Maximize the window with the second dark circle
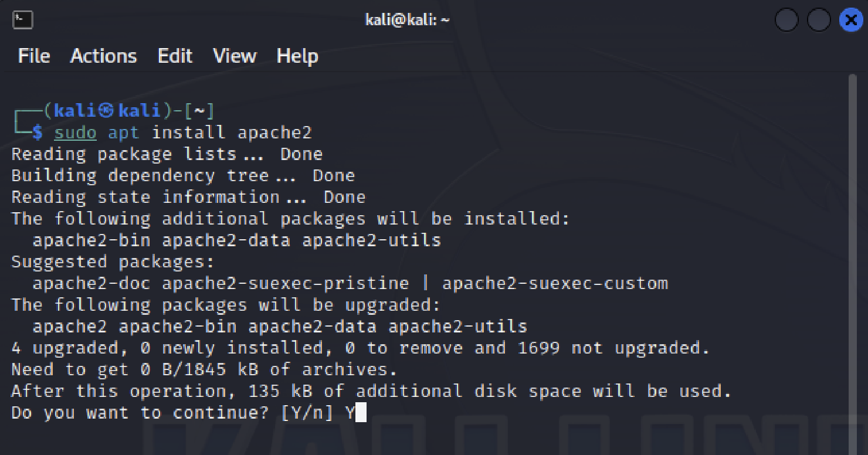Viewport: 868px width, 455px height. coord(819,20)
